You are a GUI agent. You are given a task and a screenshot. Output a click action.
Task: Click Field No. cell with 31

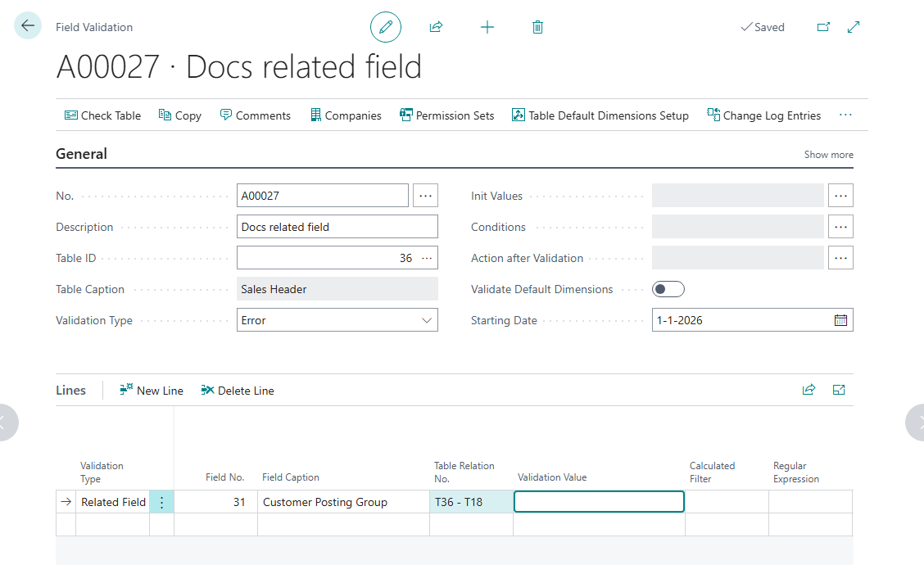click(x=215, y=502)
